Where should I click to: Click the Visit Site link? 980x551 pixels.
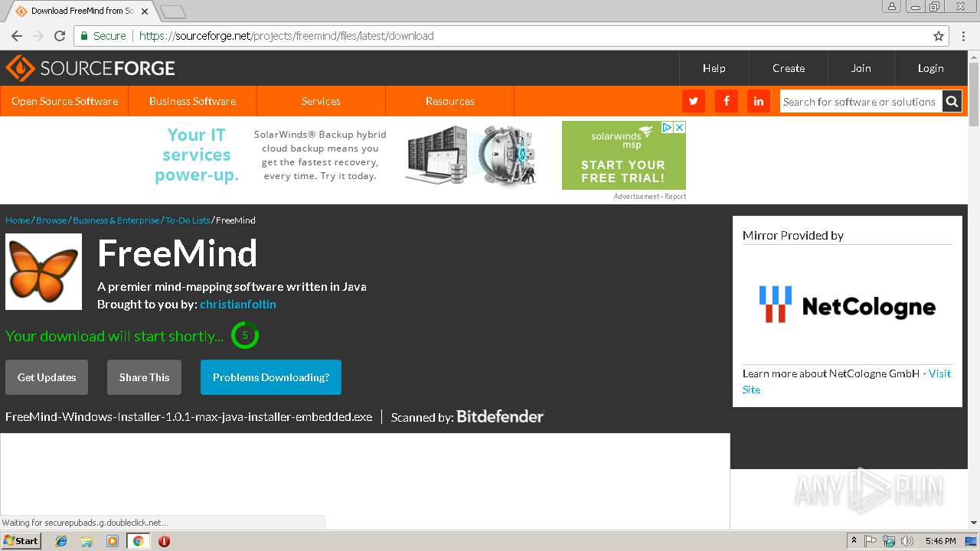tap(939, 373)
